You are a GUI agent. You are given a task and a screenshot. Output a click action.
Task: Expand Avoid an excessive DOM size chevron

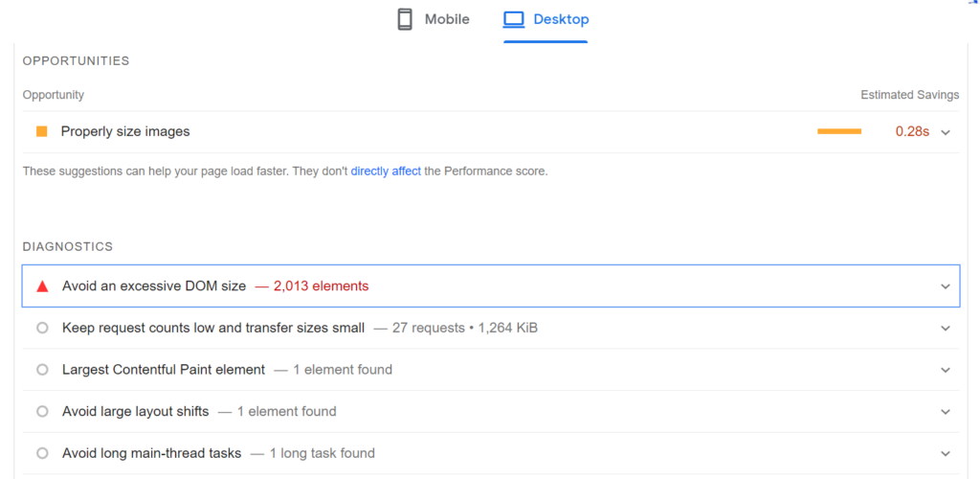(945, 286)
